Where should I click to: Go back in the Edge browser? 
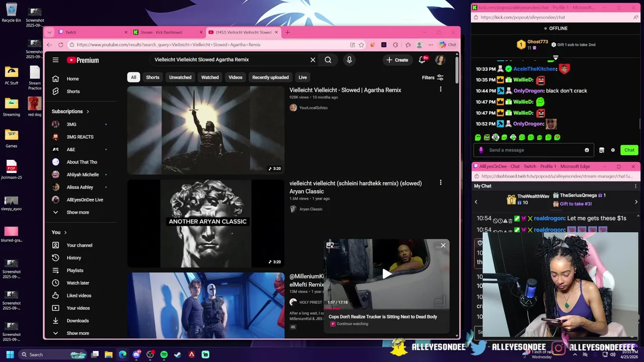49,45
